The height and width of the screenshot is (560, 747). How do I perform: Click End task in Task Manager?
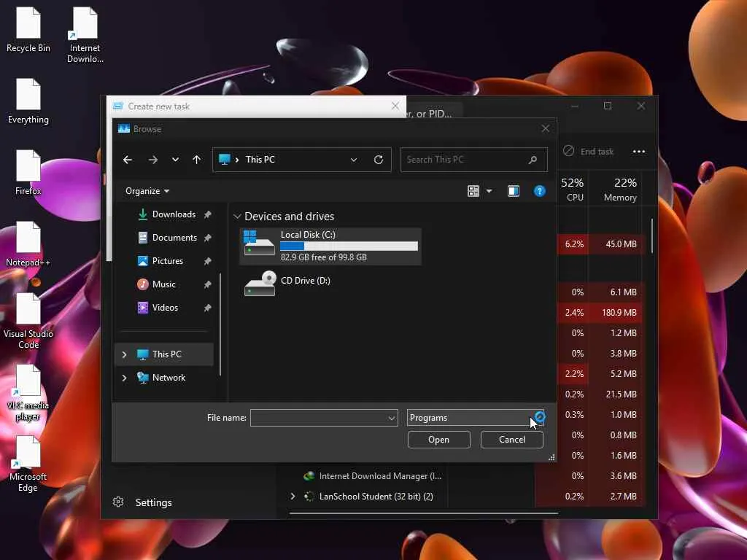[589, 152]
